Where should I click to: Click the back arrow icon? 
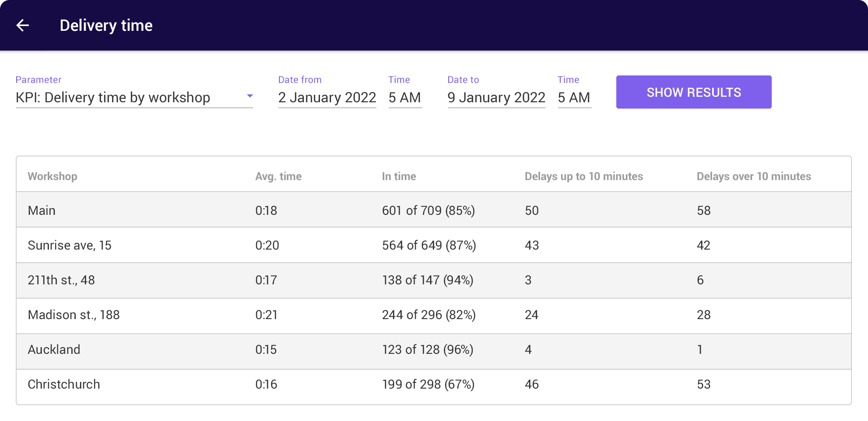[22, 25]
